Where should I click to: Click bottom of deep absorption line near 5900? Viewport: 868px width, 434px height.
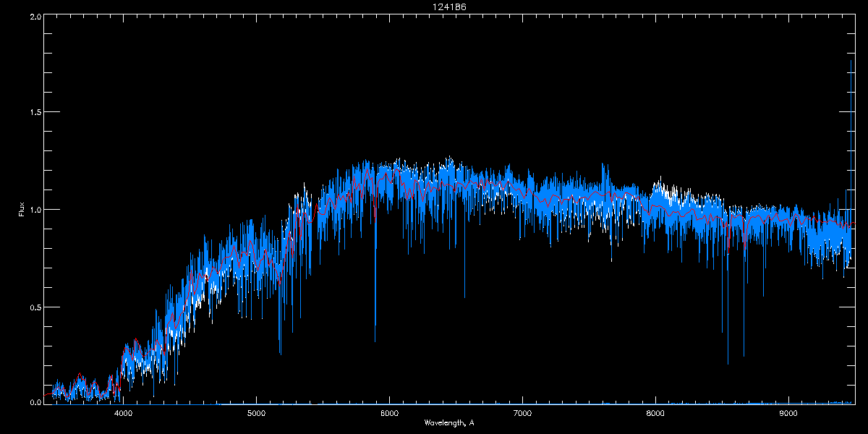(x=375, y=340)
